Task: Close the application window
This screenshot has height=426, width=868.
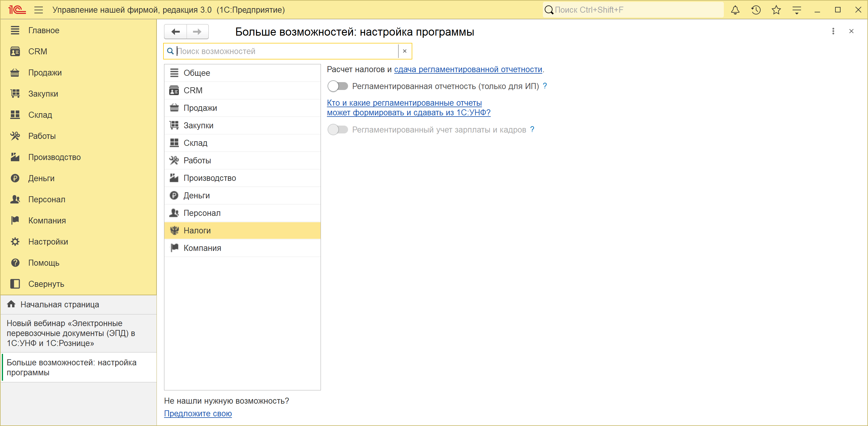Action: click(858, 10)
